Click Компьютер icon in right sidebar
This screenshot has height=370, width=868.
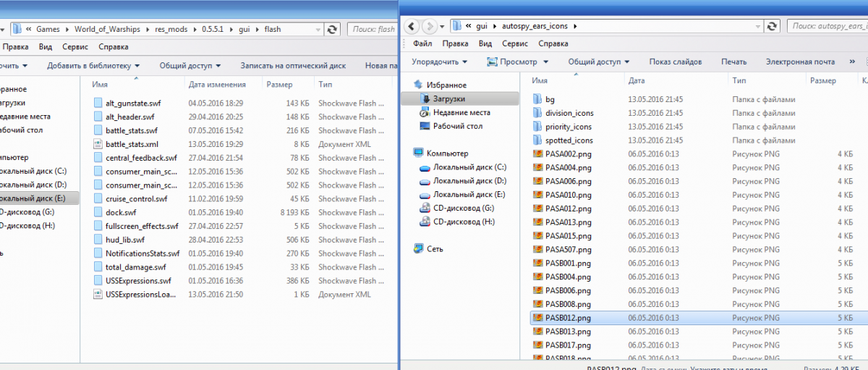click(x=418, y=154)
